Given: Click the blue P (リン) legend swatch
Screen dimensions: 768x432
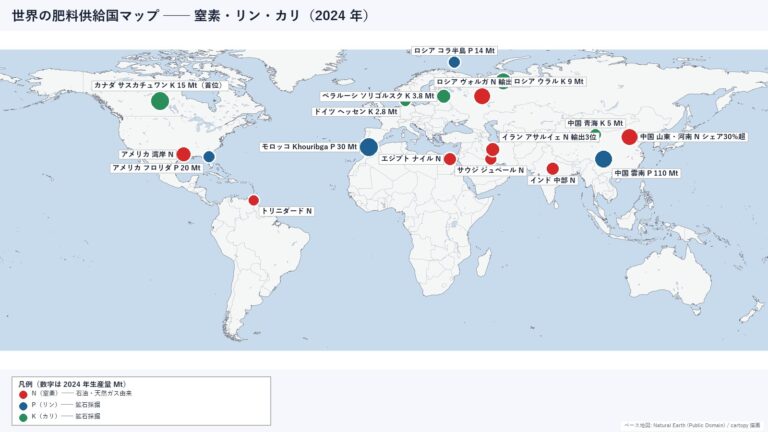Looking at the screenshot, I should pyautogui.click(x=23, y=406).
